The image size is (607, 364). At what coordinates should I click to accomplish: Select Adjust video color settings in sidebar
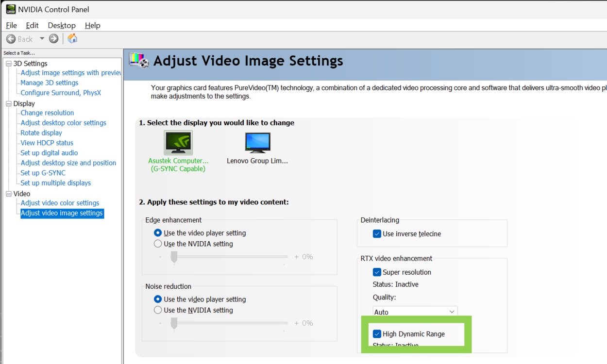pos(59,203)
